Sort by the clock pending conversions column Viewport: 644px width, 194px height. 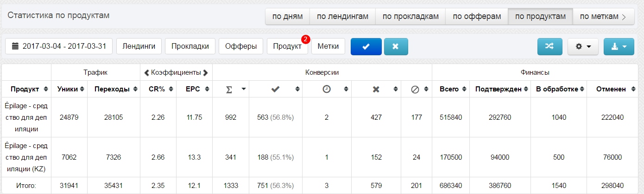(327, 89)
